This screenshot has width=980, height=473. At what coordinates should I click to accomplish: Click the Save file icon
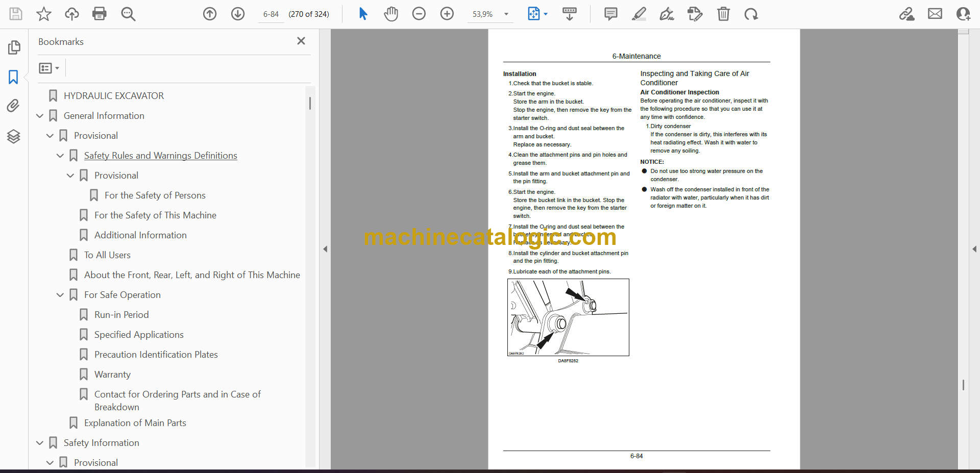coord(16,14)
